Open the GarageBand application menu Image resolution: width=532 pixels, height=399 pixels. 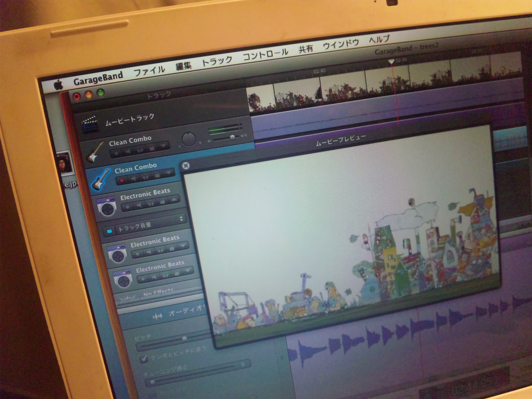(98, 78)
